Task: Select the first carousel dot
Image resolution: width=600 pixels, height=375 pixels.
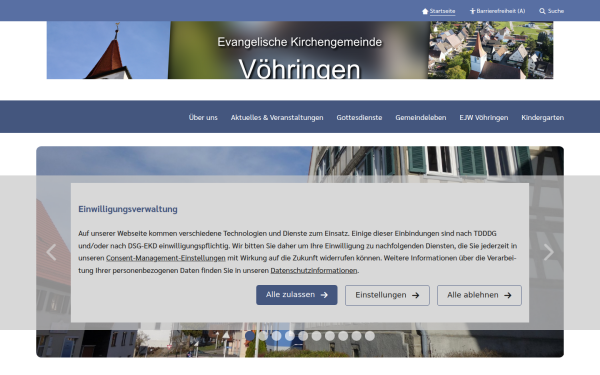Action: click(x=250, y=336)
